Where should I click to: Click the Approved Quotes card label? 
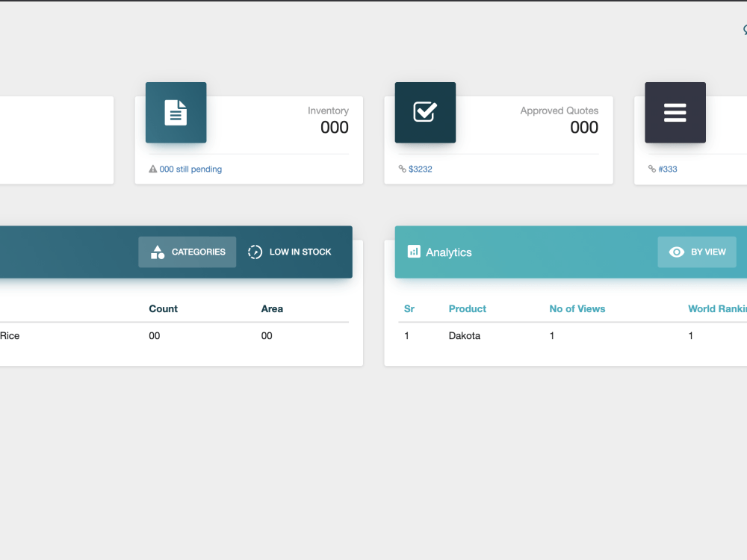point(560,111)
